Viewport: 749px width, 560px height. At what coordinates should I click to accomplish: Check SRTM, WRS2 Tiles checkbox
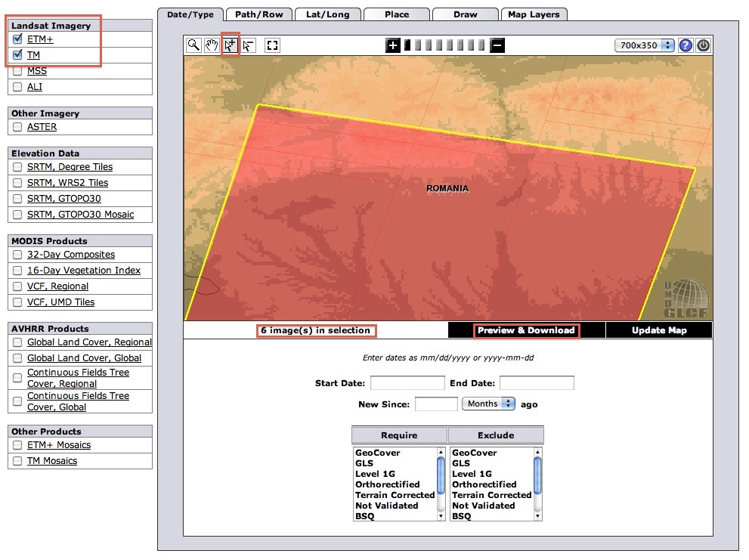17,183
